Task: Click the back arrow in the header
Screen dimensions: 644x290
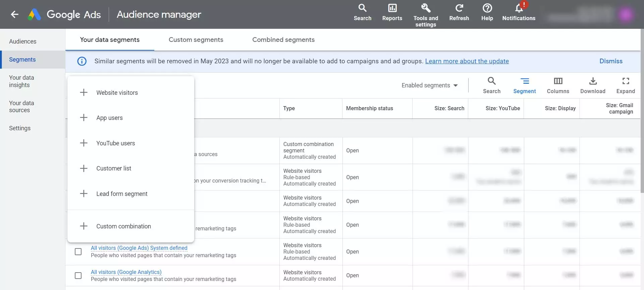Action: click(x=14, y=14)
